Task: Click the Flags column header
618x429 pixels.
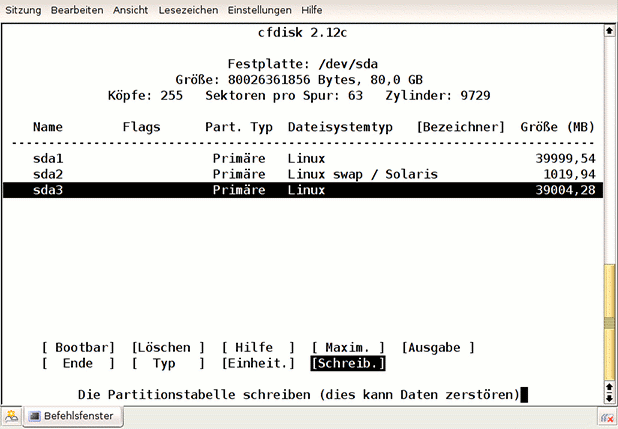Action: [x=141, y=127]
